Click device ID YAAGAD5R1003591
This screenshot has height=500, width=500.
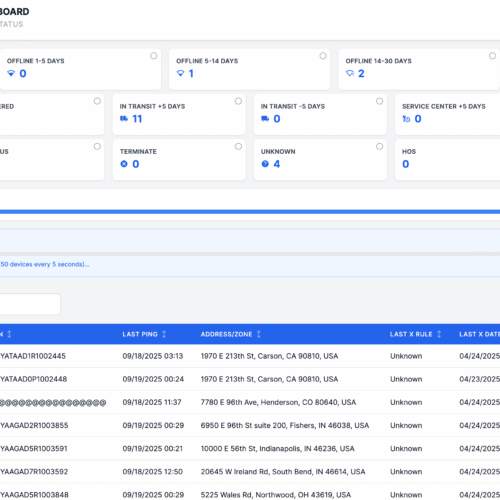(x=34, y=448)
